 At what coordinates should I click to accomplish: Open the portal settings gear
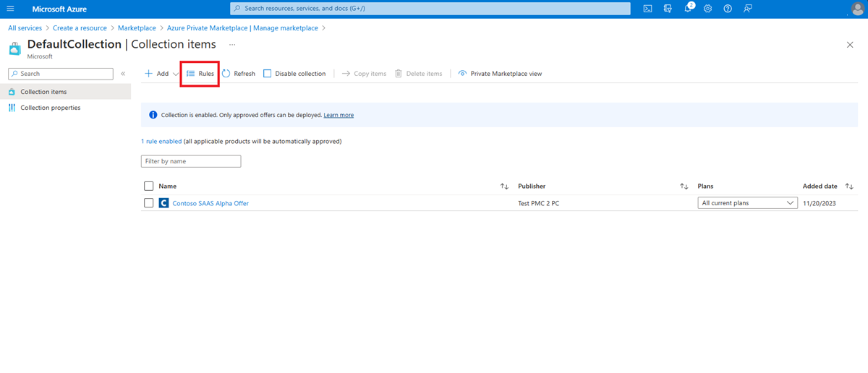tap(707, 9)
